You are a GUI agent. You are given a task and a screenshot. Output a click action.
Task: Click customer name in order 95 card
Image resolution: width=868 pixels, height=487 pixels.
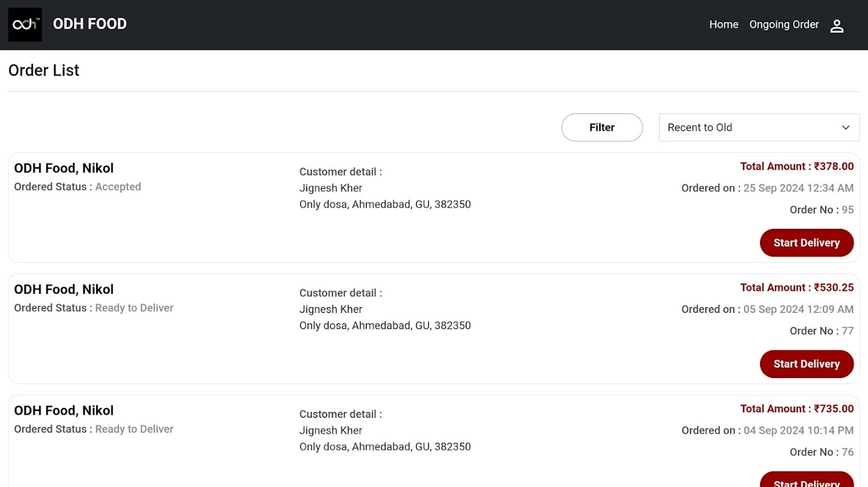click(x=331, y=188)
